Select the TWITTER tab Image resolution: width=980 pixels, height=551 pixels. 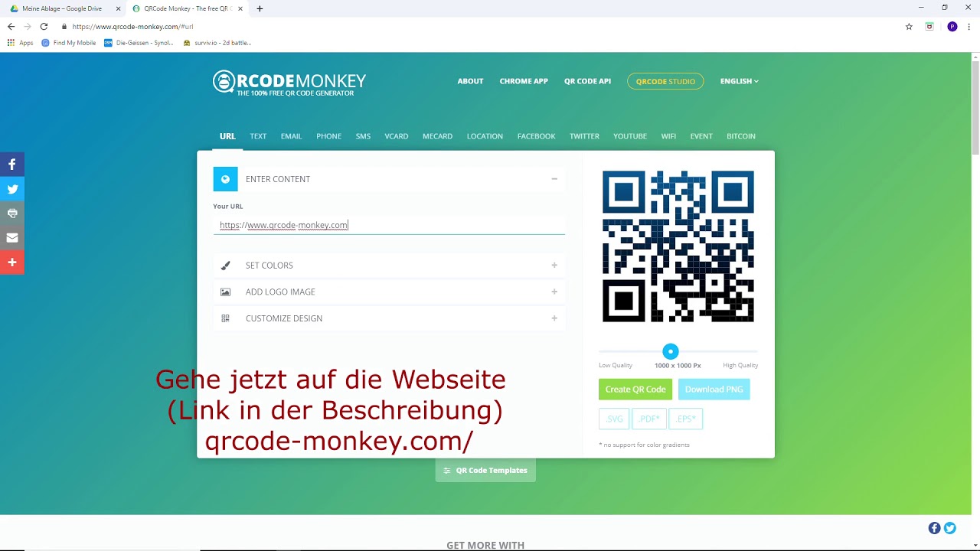[x=584, y=136]
